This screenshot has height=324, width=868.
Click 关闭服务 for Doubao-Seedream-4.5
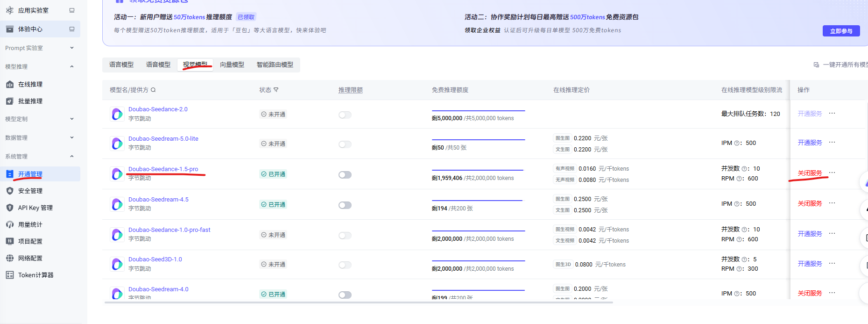(810, 204)
